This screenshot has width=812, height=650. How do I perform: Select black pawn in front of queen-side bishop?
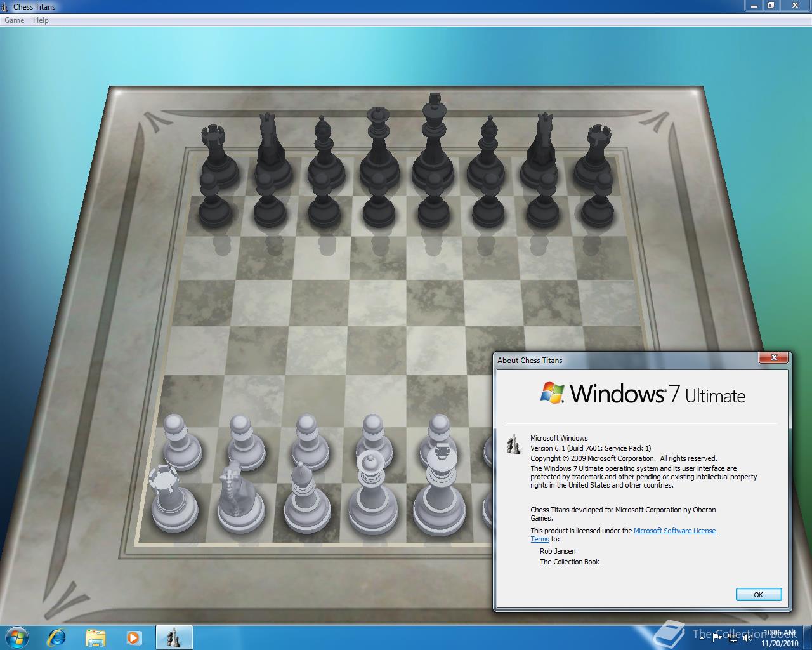pos(324,200)
